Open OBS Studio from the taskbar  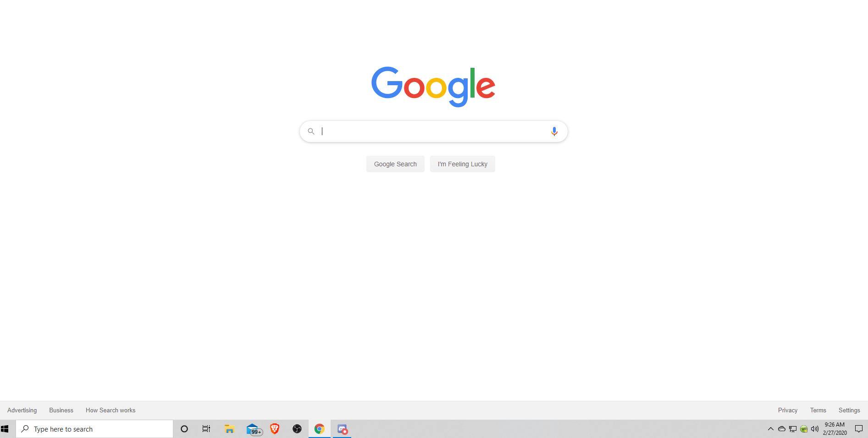point(297,429)
